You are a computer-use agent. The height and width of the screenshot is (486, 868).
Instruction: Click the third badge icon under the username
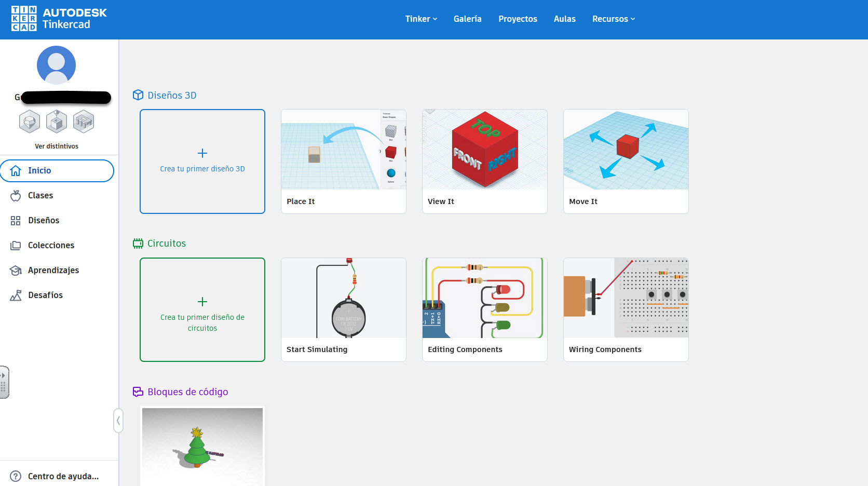84,122
